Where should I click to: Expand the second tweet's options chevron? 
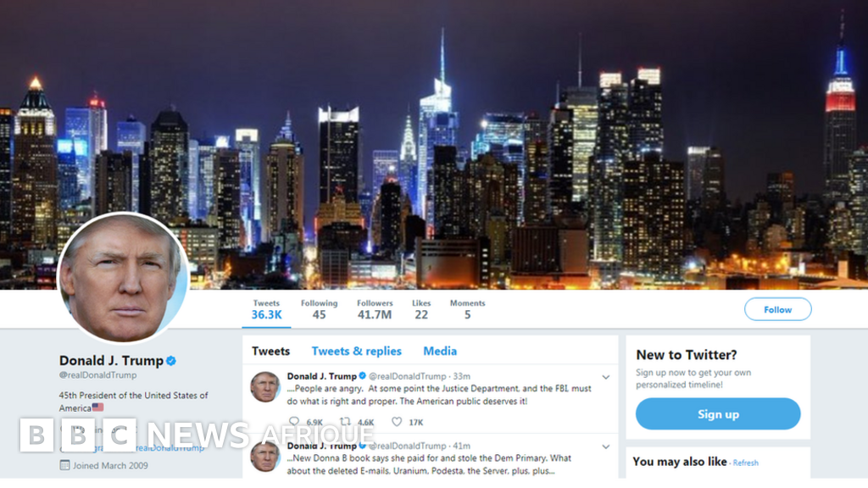pos(605,447)
